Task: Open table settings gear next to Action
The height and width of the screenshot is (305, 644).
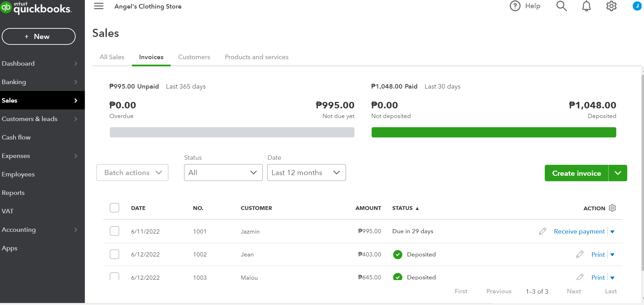Action: [613, 208]
